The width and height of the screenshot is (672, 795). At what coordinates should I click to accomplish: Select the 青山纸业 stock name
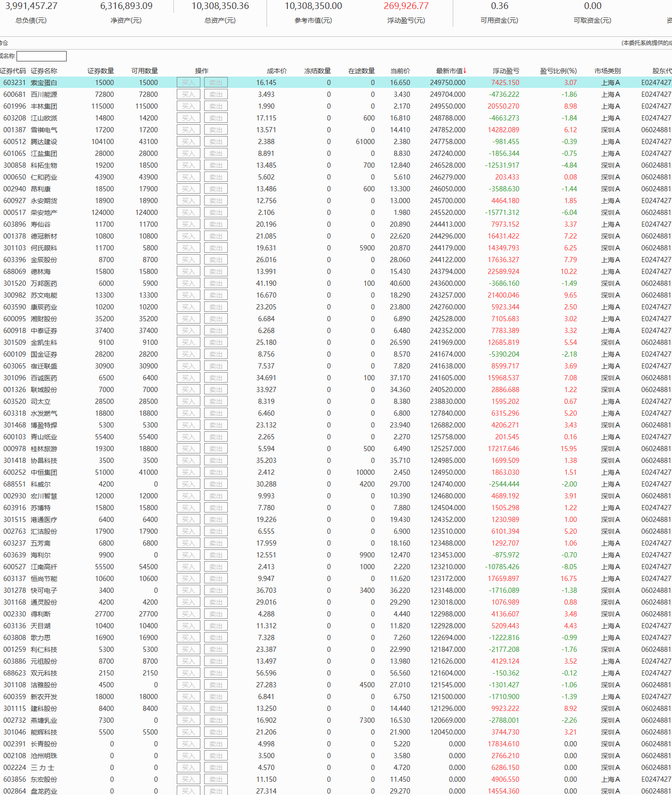[x=44, y=437]
